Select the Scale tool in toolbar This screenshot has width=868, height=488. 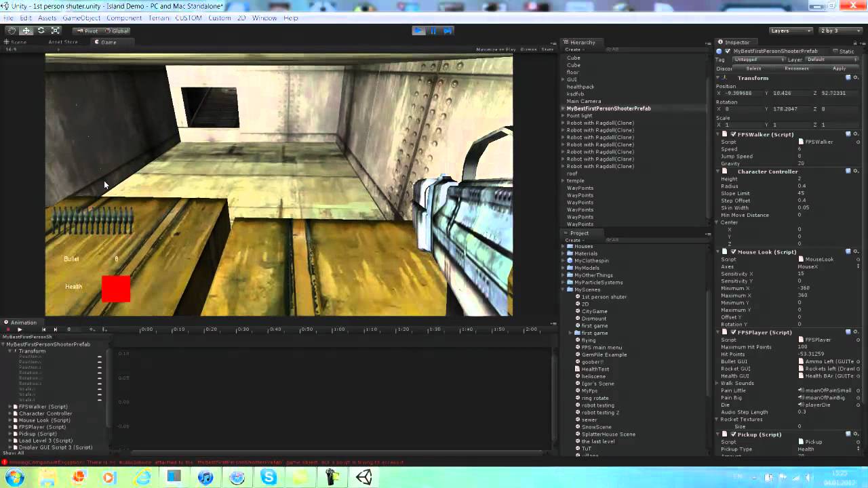(x=56, y=30)
